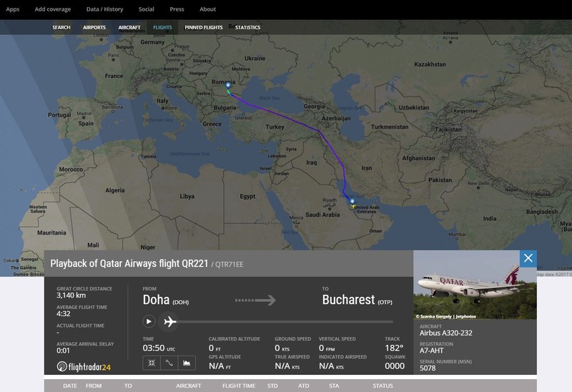
Task: Click the DATE column header
Action: pyautogui.click(x=70, y=386)
